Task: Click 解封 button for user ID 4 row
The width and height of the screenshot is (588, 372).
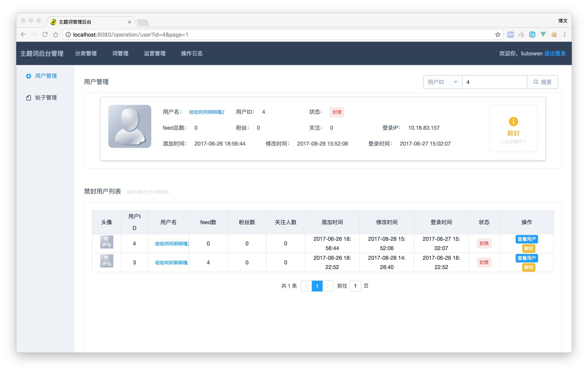Action: (x=528, y=249)
